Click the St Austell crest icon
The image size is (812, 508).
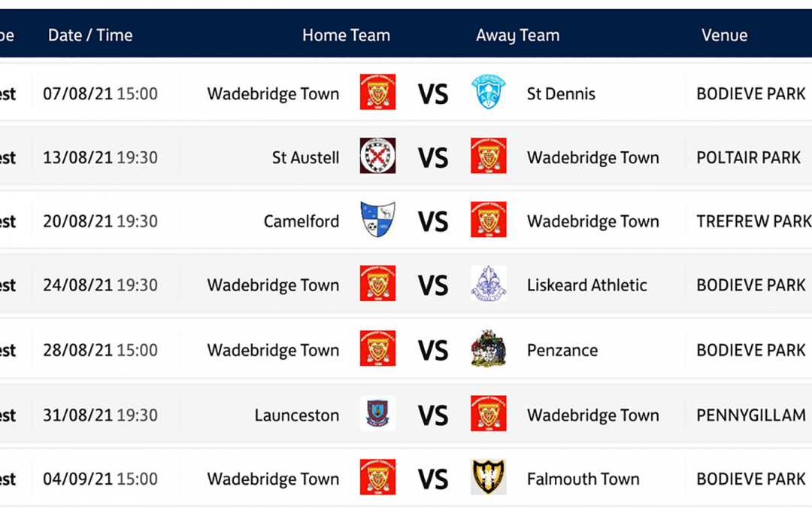377,157
